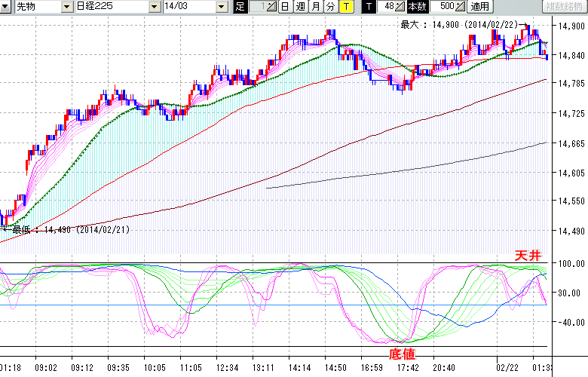The height and width of the screenshot is (377, 588).
Task: Click the small arrow left of 先物
Action: pos(6,7)
